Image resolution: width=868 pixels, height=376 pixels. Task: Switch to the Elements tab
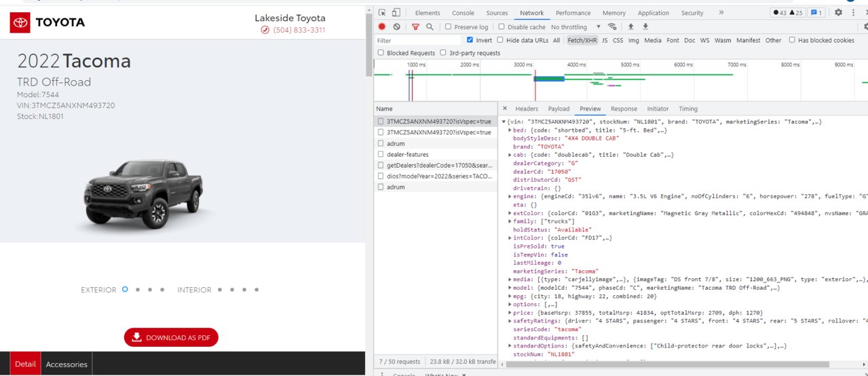coord(428,13)
